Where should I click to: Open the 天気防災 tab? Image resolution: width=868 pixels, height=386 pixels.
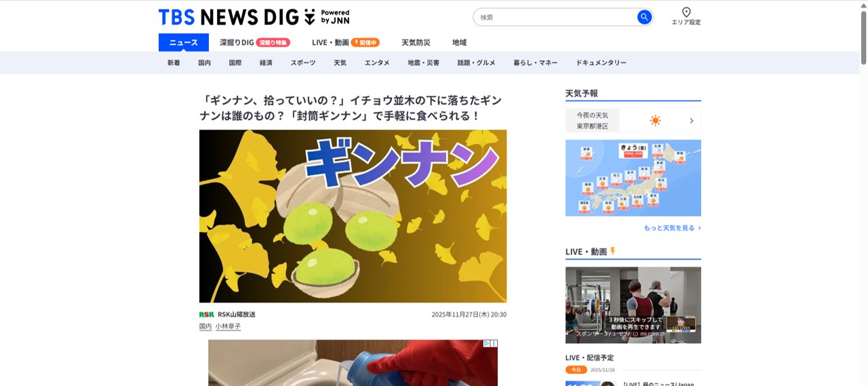coord(416,42)
